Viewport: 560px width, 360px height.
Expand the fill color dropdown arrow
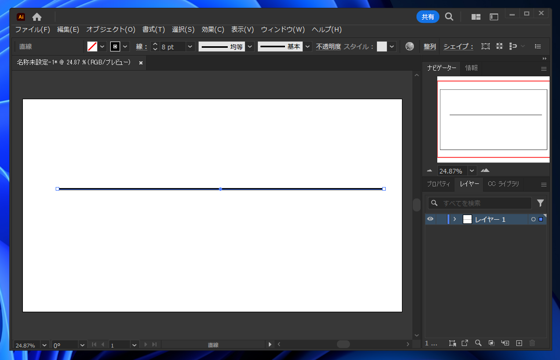[102, 46]
